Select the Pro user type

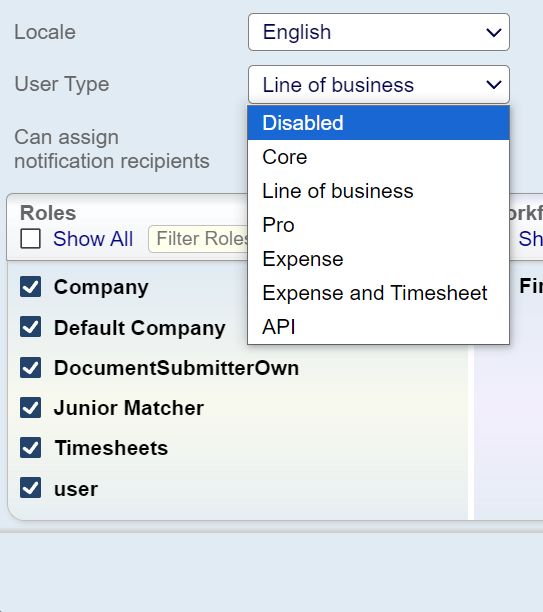coord(378,225)
